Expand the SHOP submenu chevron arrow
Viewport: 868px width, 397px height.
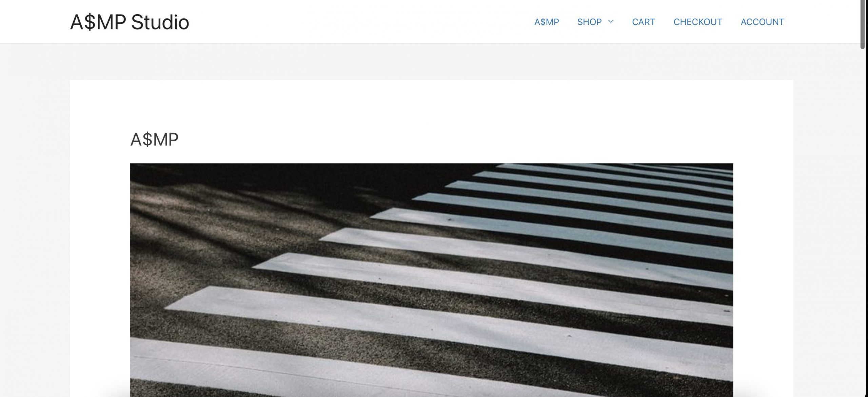click(611, 22)
